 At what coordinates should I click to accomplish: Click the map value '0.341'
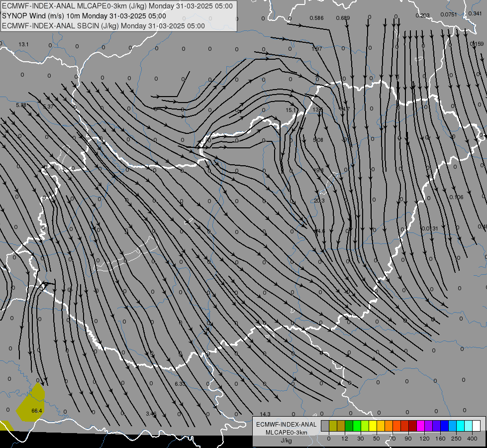click(475, 13)
